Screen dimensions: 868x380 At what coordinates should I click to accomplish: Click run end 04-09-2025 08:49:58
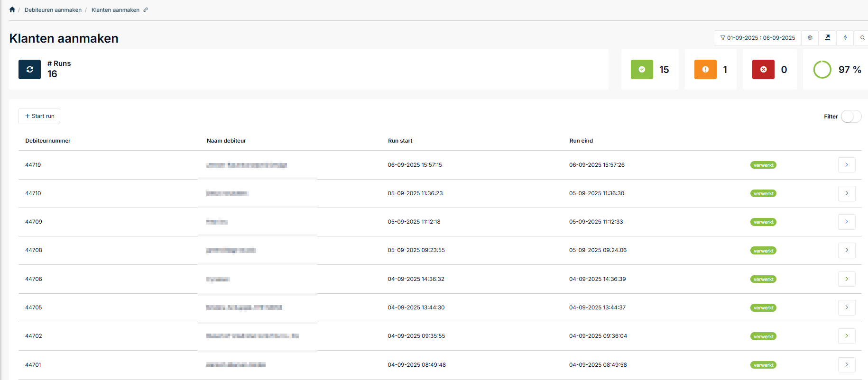[x=598, y=365]
